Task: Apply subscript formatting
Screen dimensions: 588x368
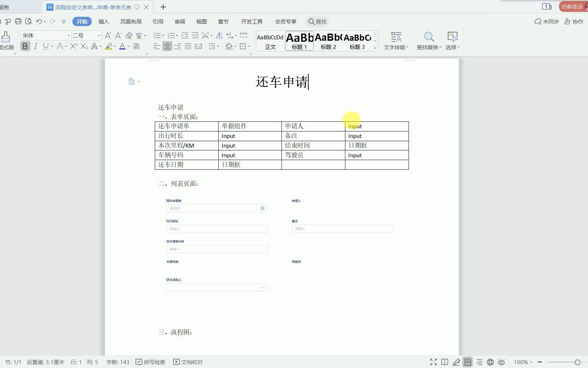Action: click(84, 46)
